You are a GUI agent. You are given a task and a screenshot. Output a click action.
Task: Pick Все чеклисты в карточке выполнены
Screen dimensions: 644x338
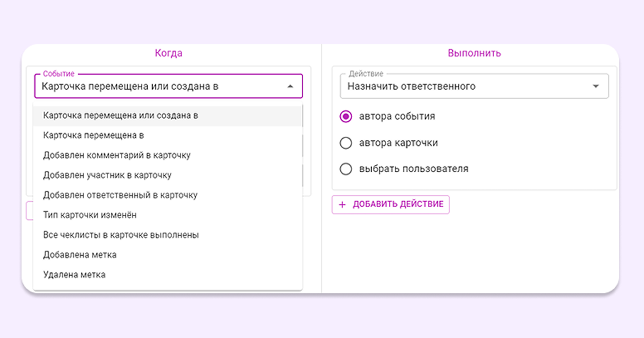coord(121,235)
